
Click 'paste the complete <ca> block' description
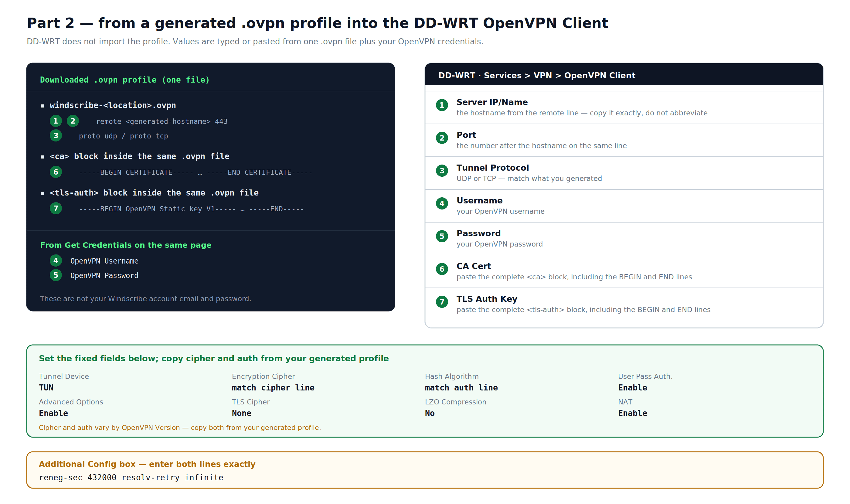(x=574, y=277)
